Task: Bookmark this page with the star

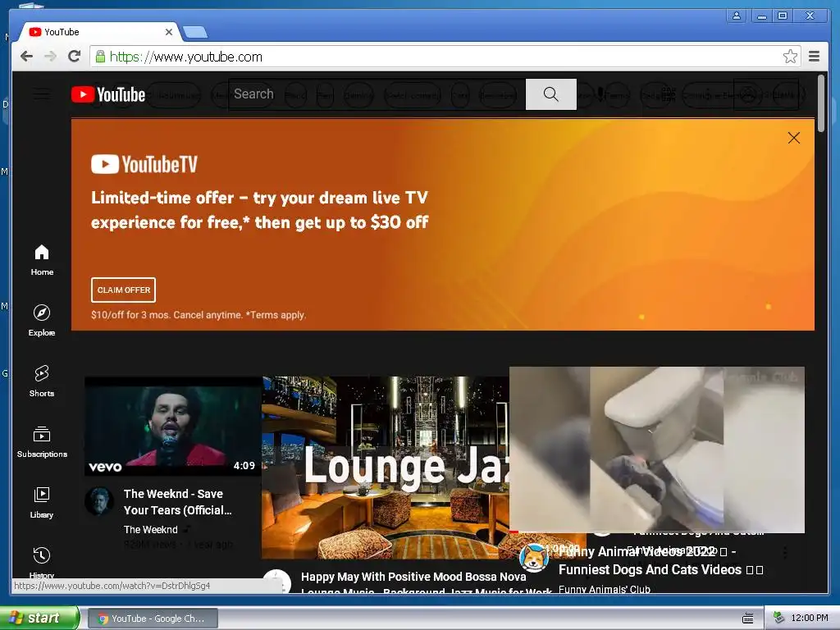Action: click(x=790, y=57)
